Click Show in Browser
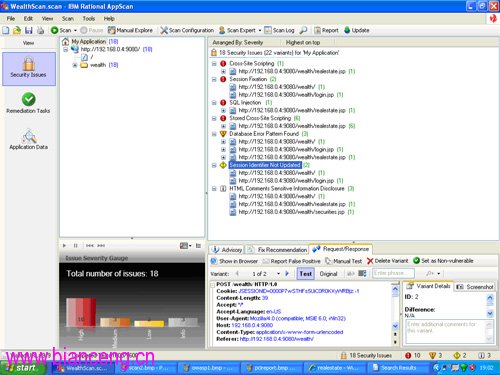This screenshot has height=375, width=500. pyautogui.click(x=234, y=261)
